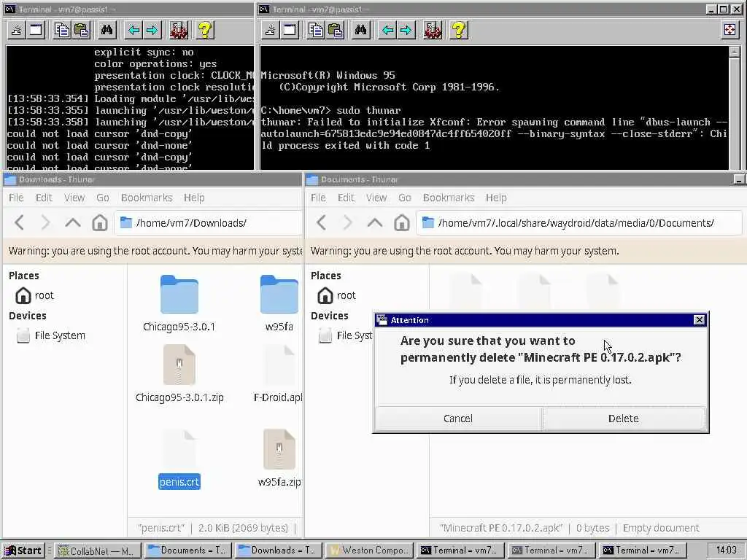The width and height of the screenshot is (747, 560).
Task: Yellow help icon in weston-log Terminal
Action: click(x=205, y=30)
